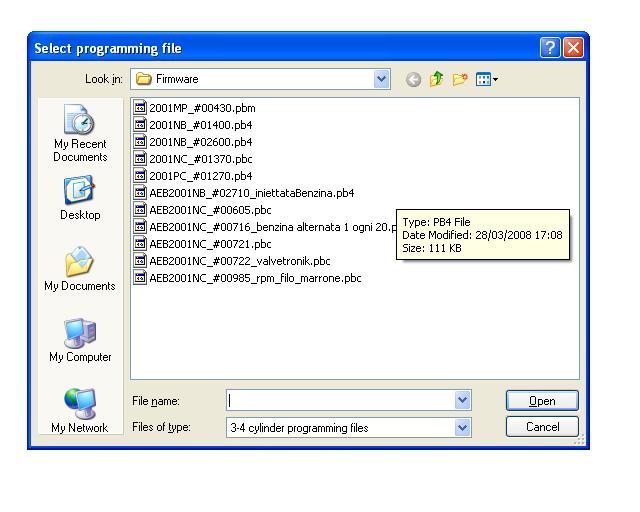The width and height of the screenshot is (640, 512).
Task: Expand the File name dropdown arrow
Action: (462, 401)
